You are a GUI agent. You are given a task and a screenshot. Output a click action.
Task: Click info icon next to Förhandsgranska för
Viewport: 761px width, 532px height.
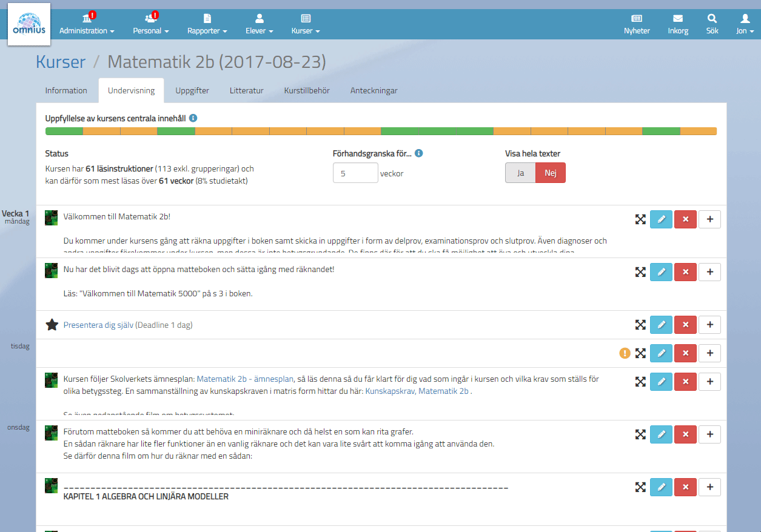418,153
